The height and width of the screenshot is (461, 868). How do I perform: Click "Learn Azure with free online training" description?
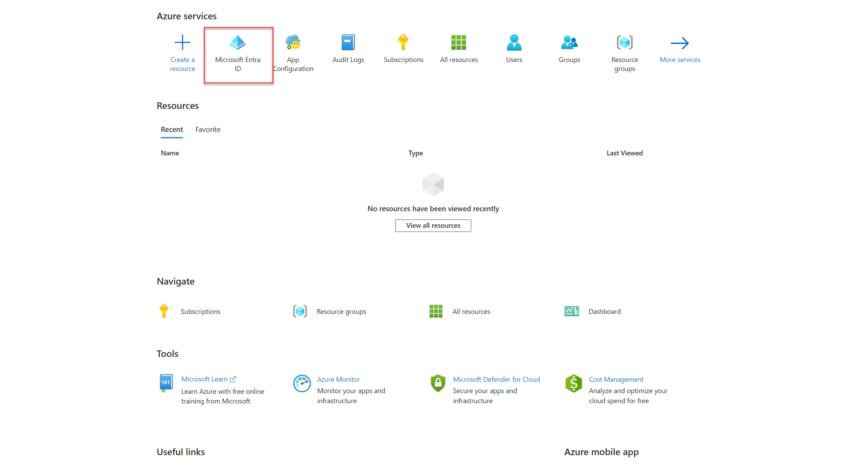point(223,396)
